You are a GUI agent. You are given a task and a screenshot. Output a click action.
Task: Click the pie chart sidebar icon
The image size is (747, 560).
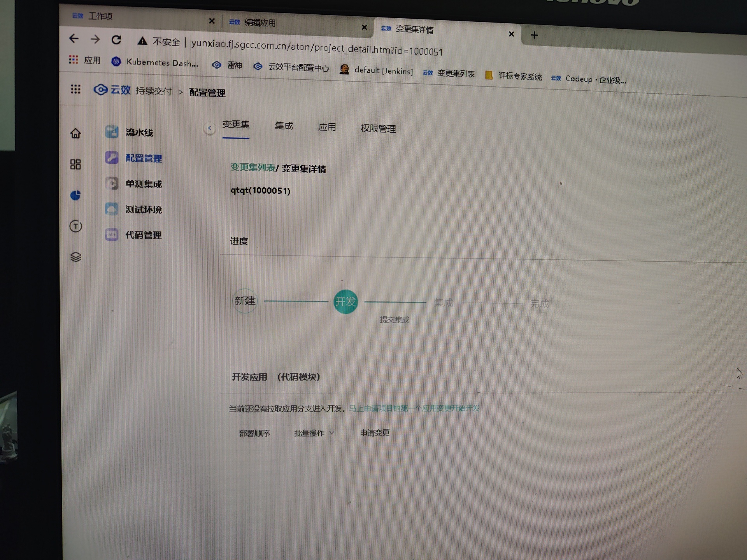pos(75,195)
